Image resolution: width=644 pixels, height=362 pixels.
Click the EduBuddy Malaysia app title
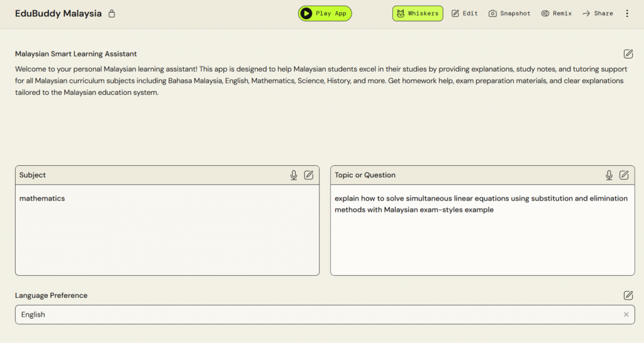tap(58, 14)
